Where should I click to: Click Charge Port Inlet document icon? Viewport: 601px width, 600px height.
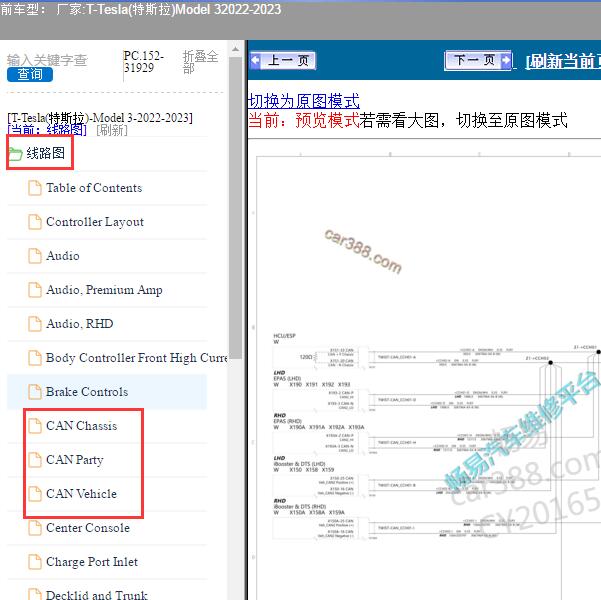(35, 562)
